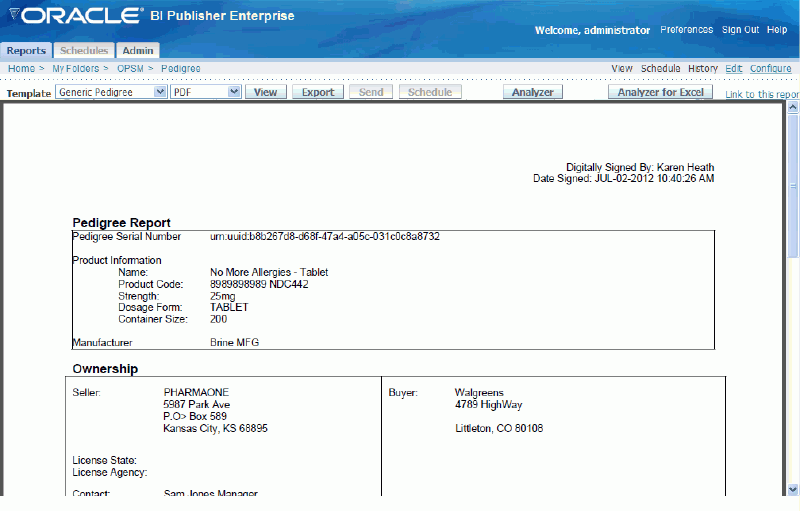This screenshot has width=800, height=511.
Task: Click the Ownership heading
Action: point(105,369)
